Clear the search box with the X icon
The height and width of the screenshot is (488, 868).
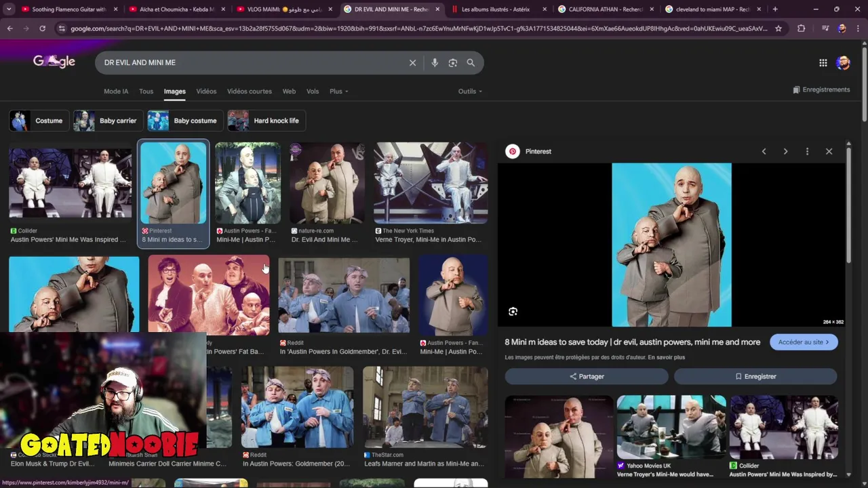pyautogui.click(x=412, y=62)
